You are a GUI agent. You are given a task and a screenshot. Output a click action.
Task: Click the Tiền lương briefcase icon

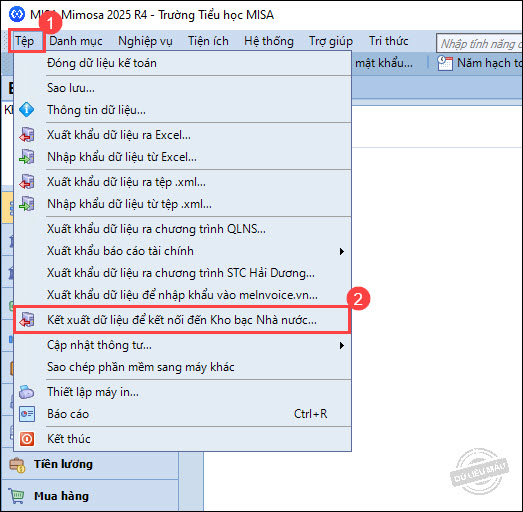(x=17, y=464)
